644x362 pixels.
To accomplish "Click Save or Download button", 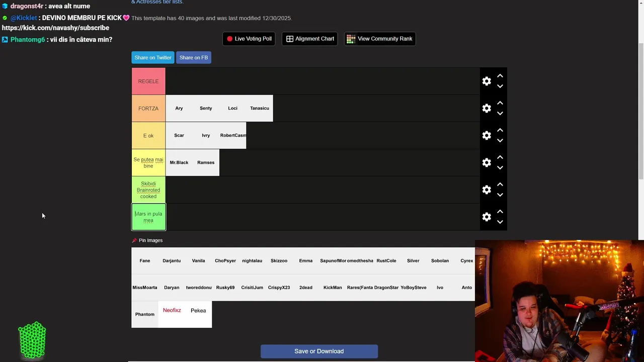I will click(x=319, y=351).
